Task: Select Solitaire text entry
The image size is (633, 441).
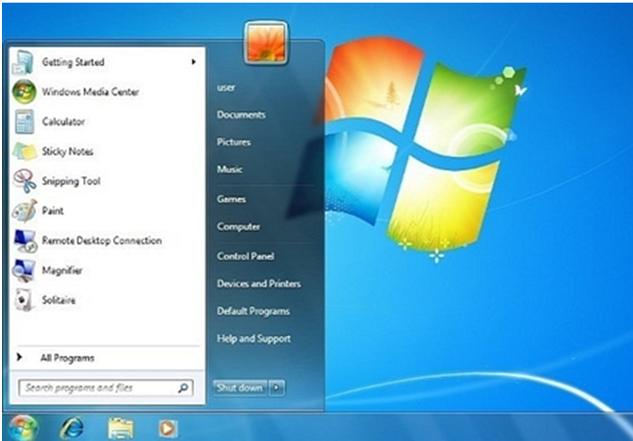Action: pos(59,300)
